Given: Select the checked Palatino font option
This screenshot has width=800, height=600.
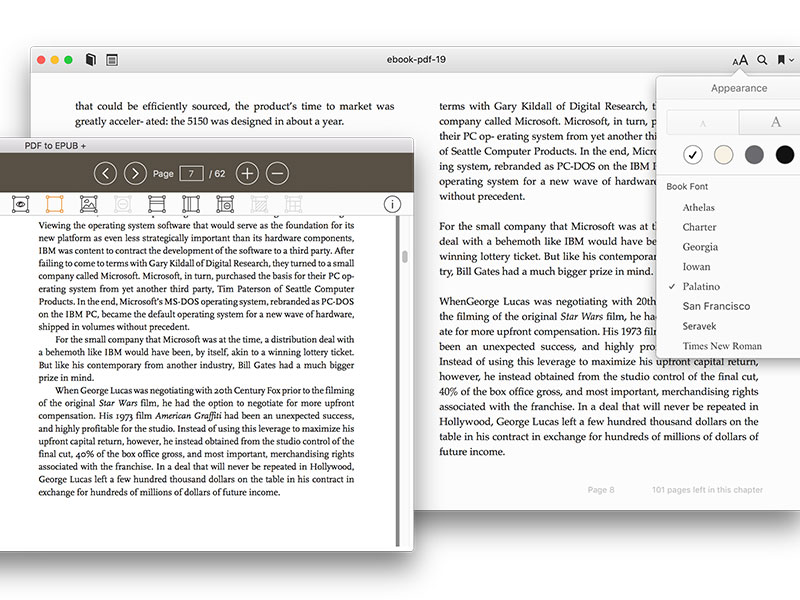Looking at the screenshot, I should click(701, 287).
